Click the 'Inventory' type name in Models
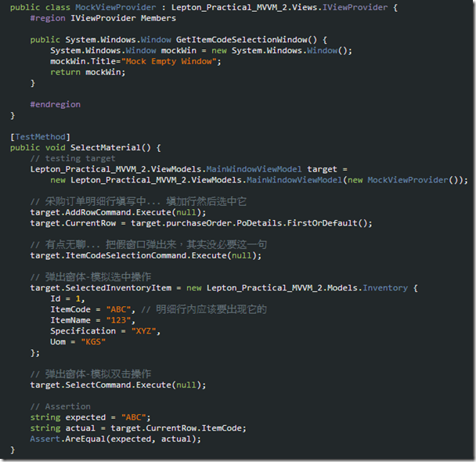The width and height of the screenshot is (476, 462). tap(385, 287)
